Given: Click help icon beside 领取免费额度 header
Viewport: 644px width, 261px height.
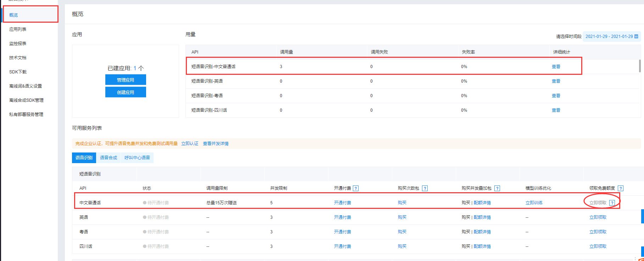Looking at the screenshot, I should coord(621,188).
